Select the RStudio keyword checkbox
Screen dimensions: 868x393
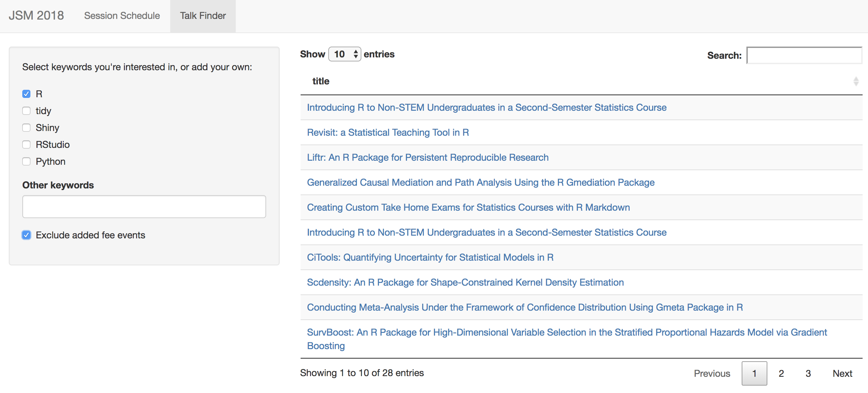coord(26,145)
